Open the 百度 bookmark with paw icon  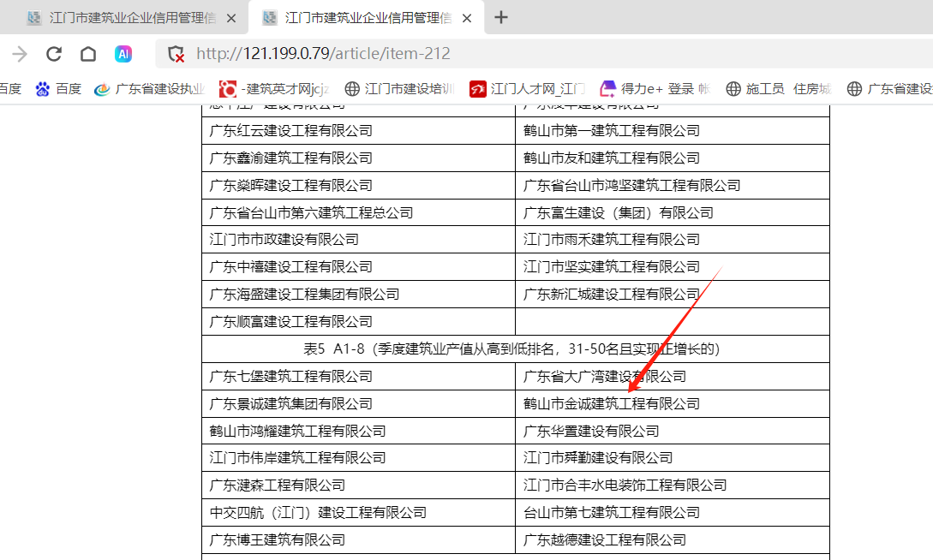58,88
